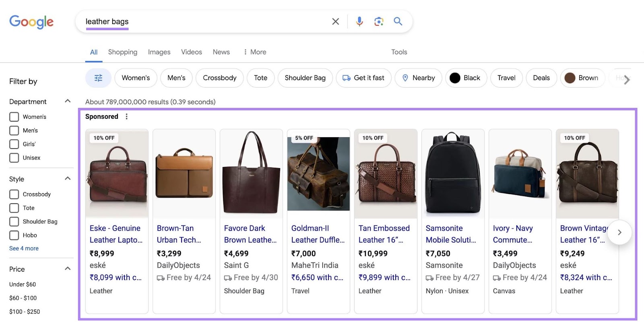Open Google Lens image search icon
The height and width of the screenshot is (322, 644).
tap(379, 21)
